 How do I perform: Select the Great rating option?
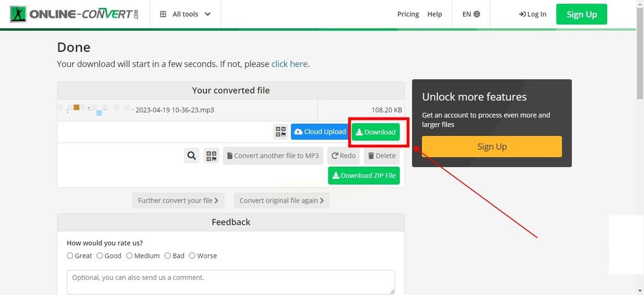pos(70,256)
